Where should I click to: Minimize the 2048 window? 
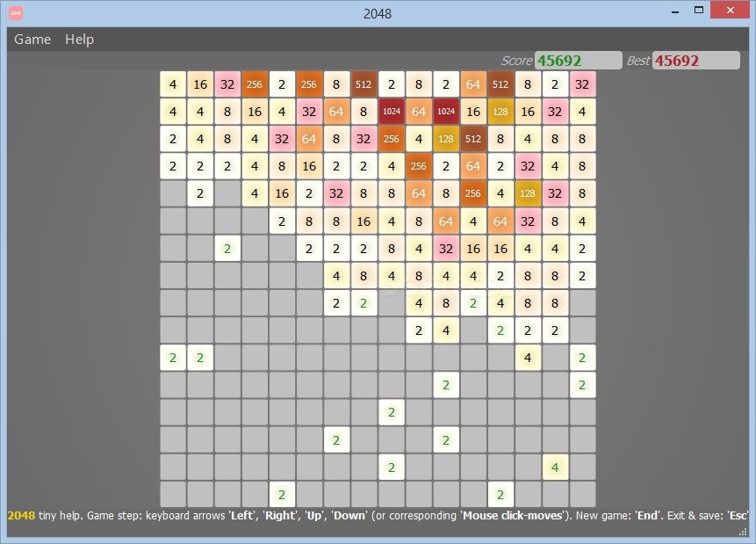675,11
